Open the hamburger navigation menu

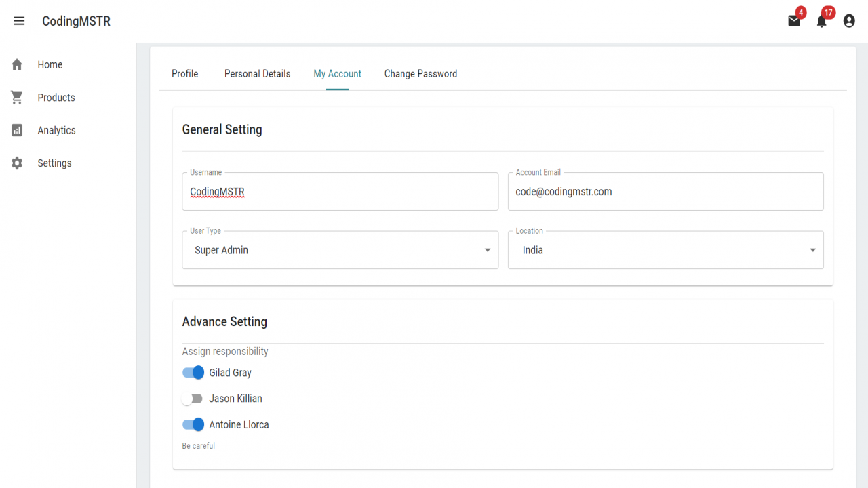pyautogui.click(x=19, y=21)
